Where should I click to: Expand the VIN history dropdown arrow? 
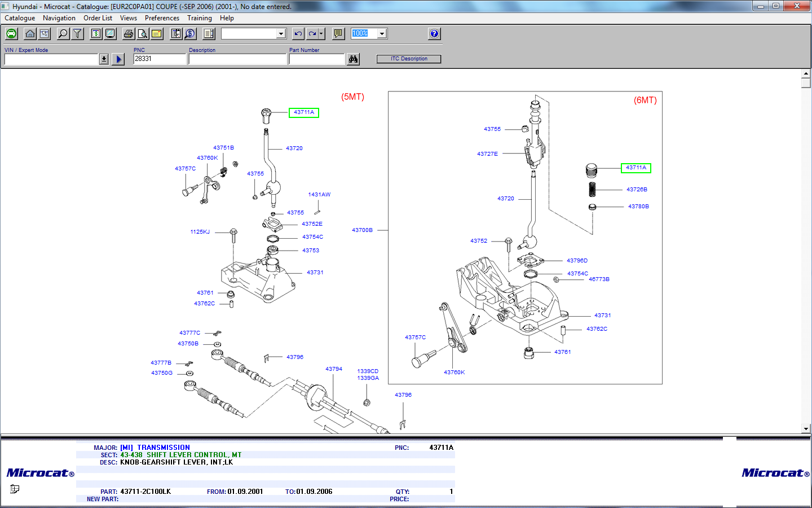104,59
